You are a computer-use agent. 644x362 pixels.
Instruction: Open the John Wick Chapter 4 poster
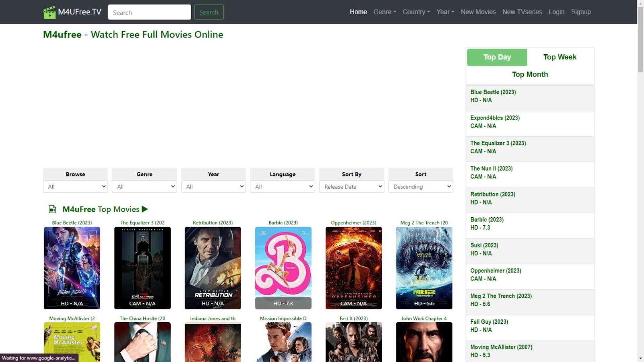[424, 342]
